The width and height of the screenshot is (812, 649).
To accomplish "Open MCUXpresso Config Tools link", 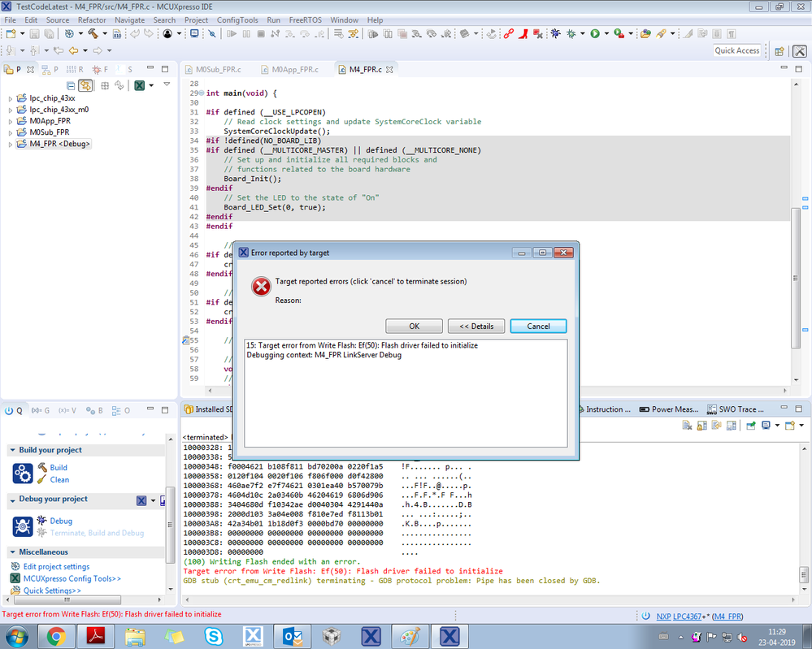I will (x=72, y=578).
